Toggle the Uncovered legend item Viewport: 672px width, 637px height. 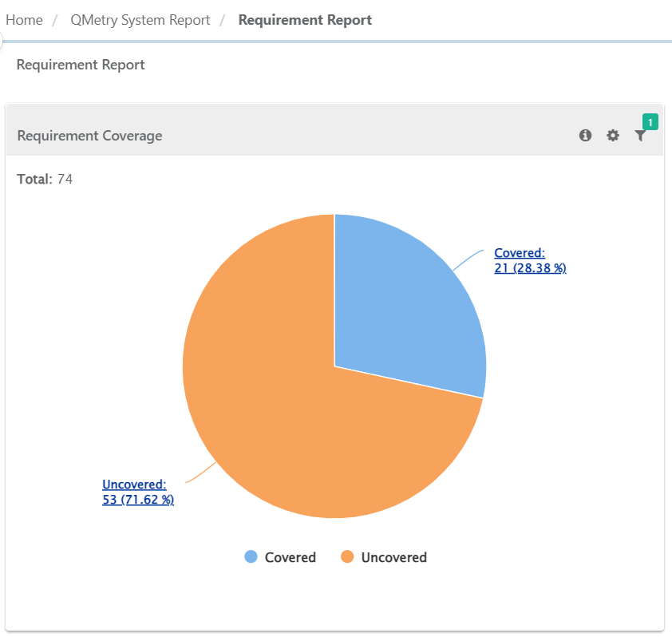pos(383,556)
